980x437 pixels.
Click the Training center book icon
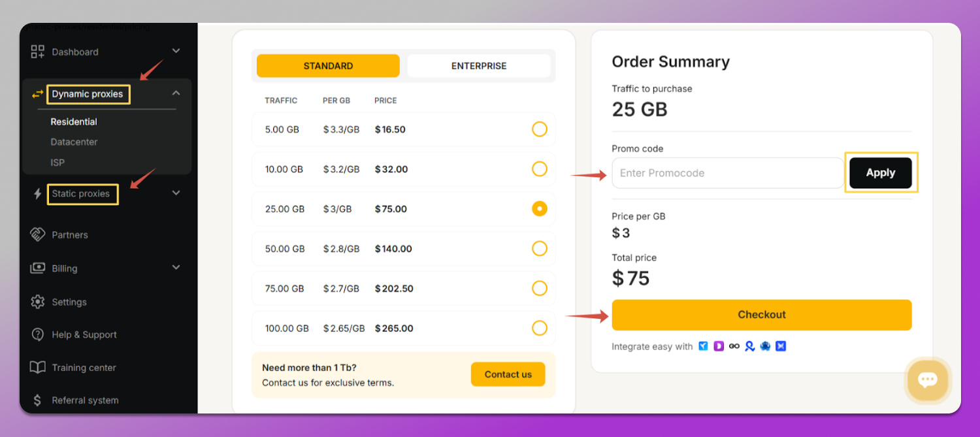coord(38,367)
